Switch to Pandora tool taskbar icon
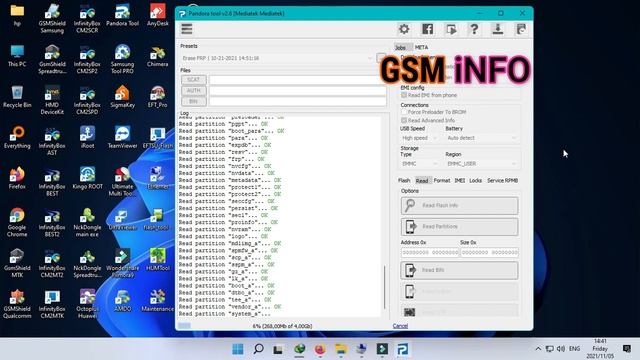640x360 pixels. [x=402, y=349]
